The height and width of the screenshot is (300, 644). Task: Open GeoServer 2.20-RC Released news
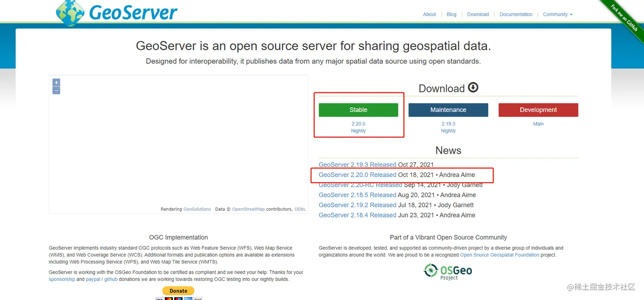coord(360,185)
